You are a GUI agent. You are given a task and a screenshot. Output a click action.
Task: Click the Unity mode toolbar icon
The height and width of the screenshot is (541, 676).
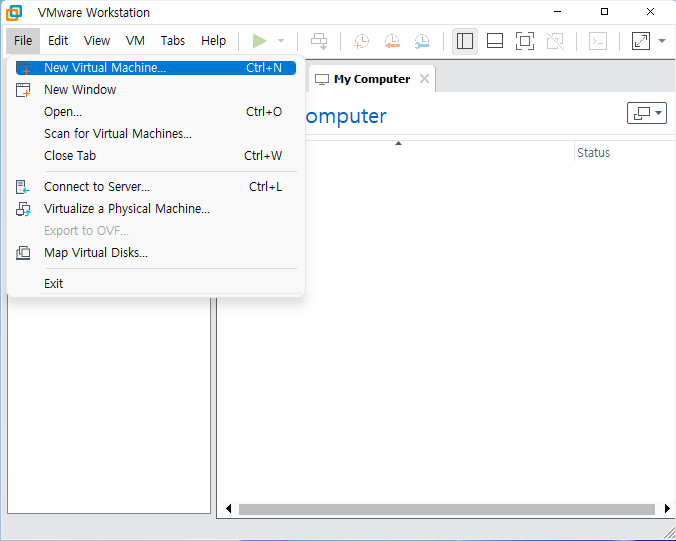pyautogui.click(x=555, y=41)
